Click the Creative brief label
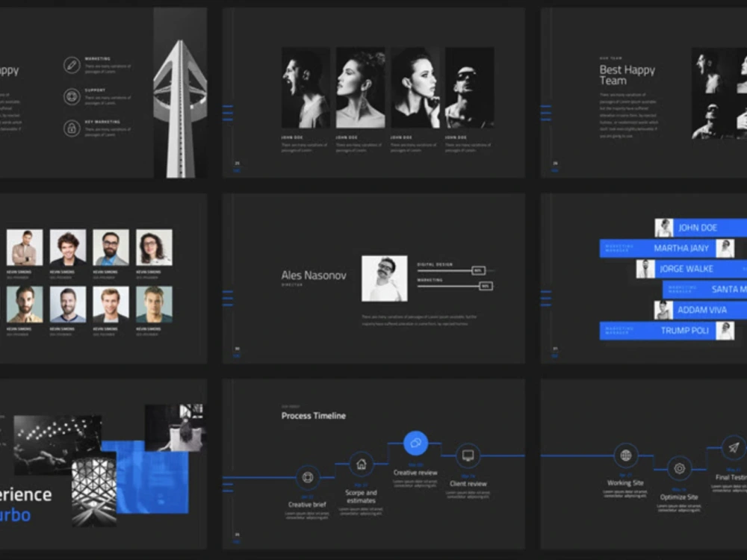 click(307, 504)
